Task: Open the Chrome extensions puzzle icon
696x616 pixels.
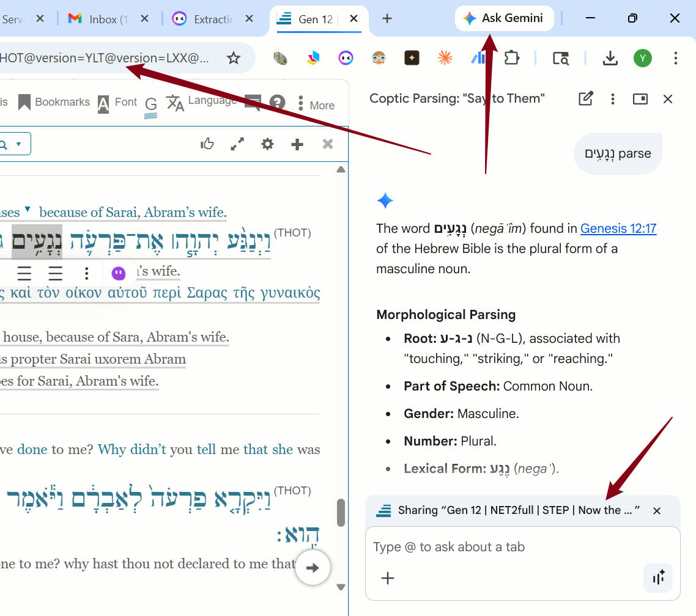Action: click(511, 58)
